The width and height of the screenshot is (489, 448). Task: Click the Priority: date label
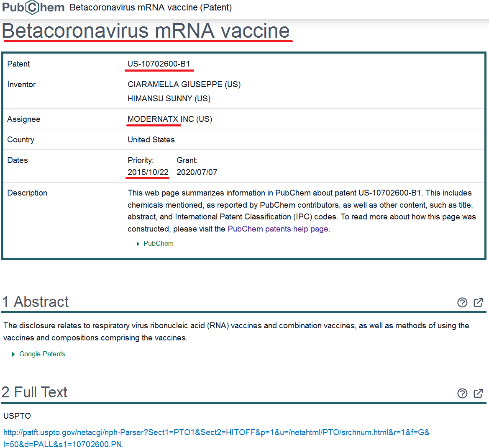click(x=141, y=160)
